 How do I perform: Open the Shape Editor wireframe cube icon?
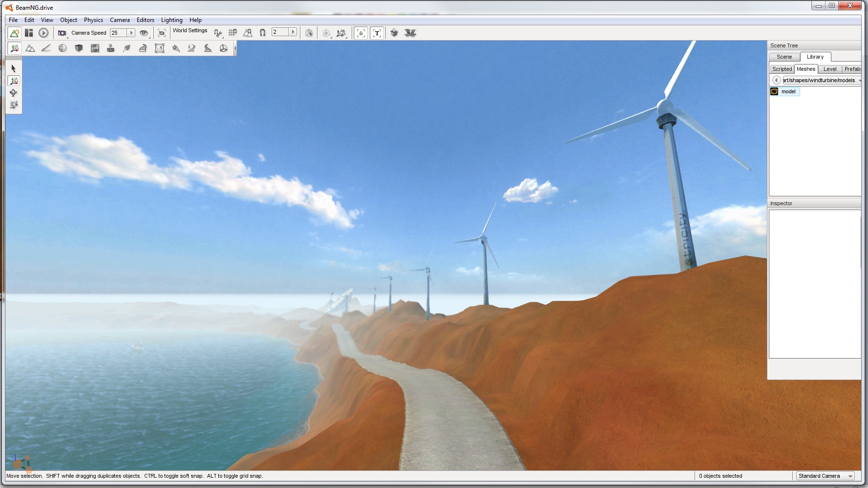[224, 48]
